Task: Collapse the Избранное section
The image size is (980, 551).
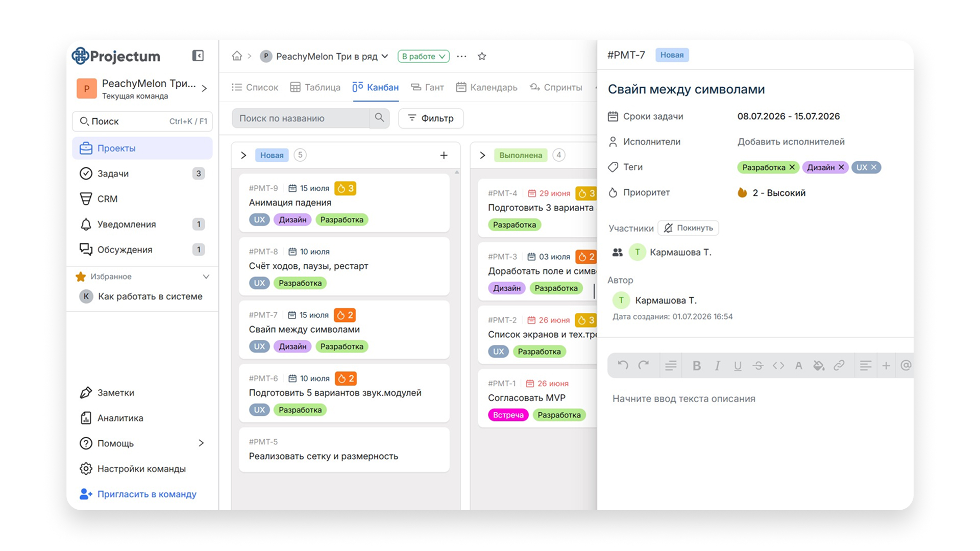Action: [x=206, y=277]
